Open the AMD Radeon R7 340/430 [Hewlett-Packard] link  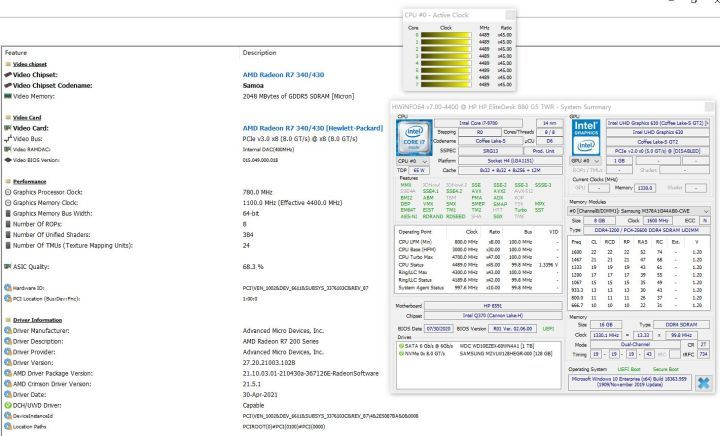tap(313, 128)
